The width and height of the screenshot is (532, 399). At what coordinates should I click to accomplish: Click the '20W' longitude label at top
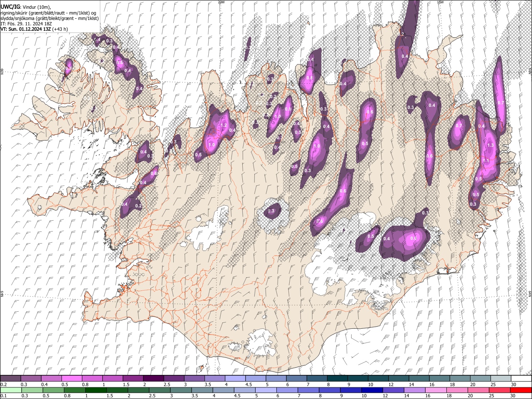click(x=221, y=2)
